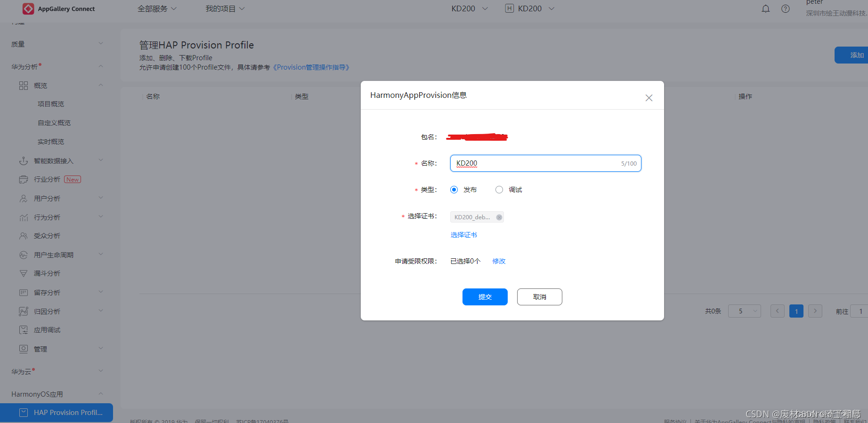Click the 前往 page number input
The image size is (868, 423).
click(859, 311)
